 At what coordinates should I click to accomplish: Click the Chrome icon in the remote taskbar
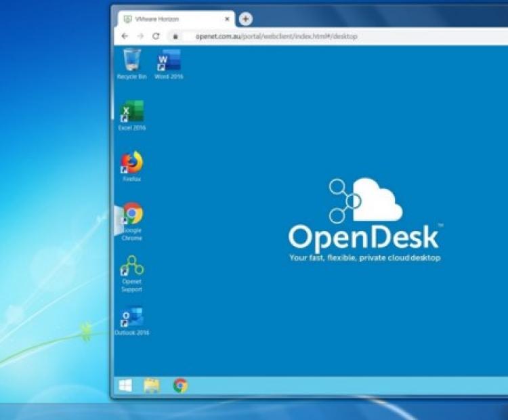(180, 385)
